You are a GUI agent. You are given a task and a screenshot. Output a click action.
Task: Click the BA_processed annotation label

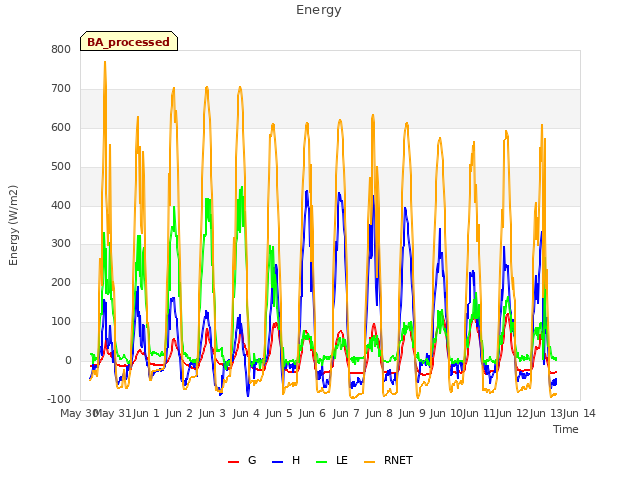point(129,41)
